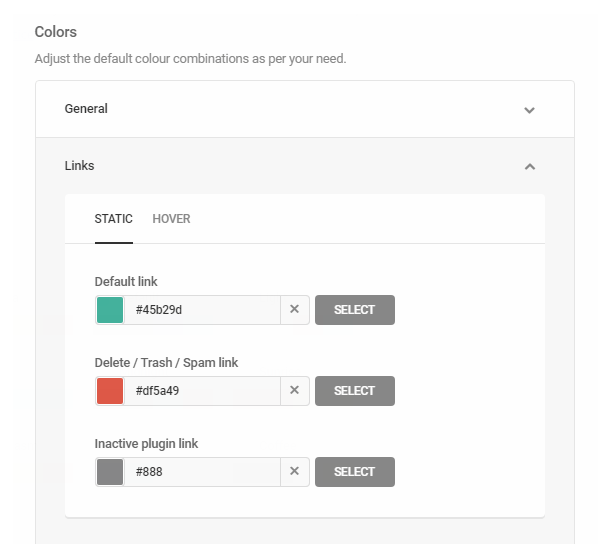The height and width of the screenshot is (544, 610).
Task: Click the Links section title
Action: click(x=79, y=166)
